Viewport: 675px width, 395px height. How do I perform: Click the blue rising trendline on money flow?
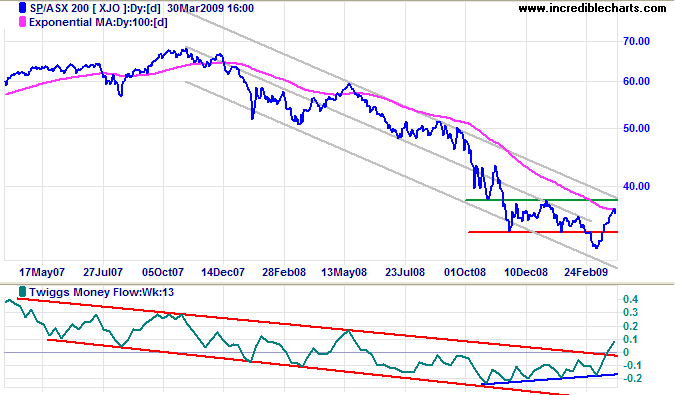(550, 379)
